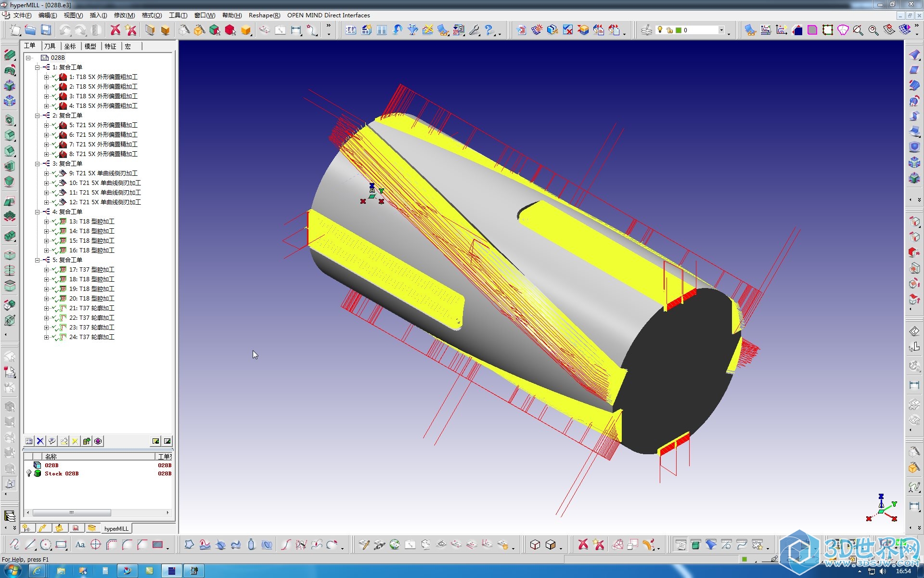Toggle the layer light bulb visibility icon

click(660, 30)
